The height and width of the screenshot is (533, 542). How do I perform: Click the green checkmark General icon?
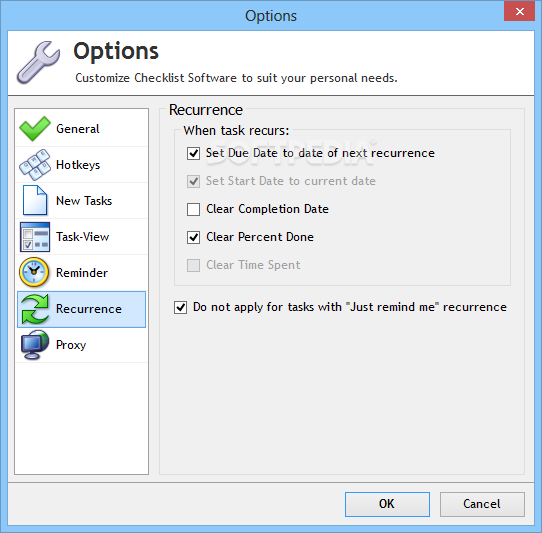[x=35, y=129]
